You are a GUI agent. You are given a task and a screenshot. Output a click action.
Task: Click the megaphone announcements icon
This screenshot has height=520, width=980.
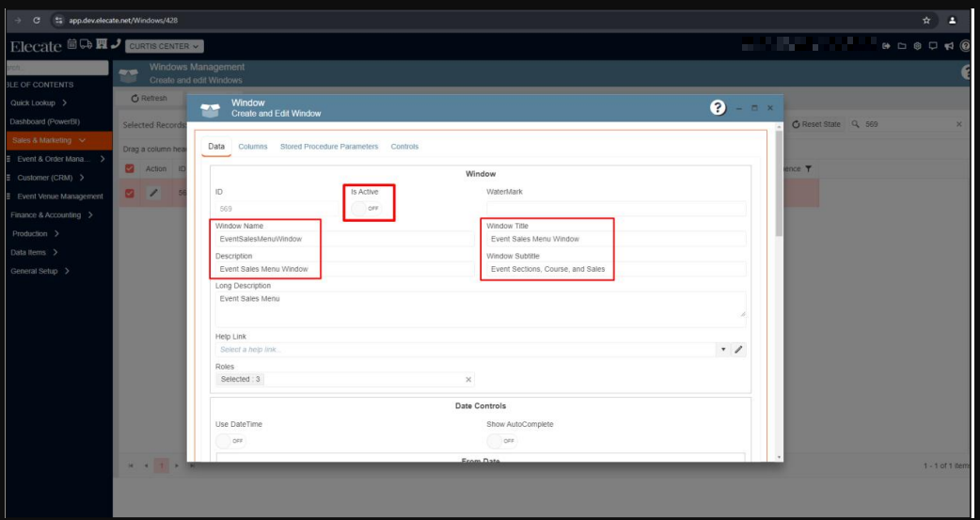[948, 45]
